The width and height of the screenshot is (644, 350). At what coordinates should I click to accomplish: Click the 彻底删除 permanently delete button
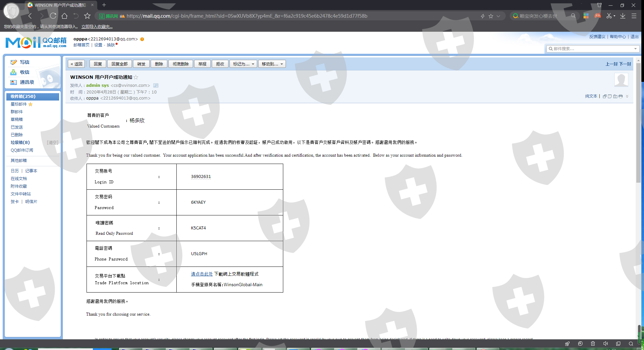click(x=181, y=64)
